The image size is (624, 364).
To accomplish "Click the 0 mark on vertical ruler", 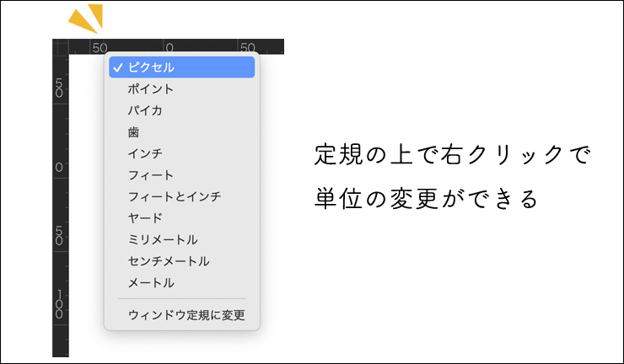I will (x=60, y=168).
